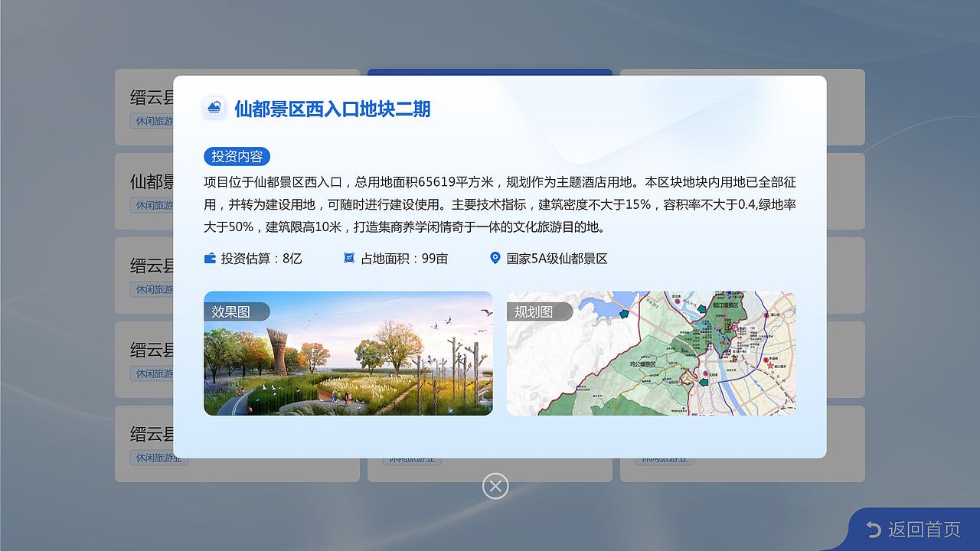Click the blue wallet icon before 投资估算

tap(209, 258)
